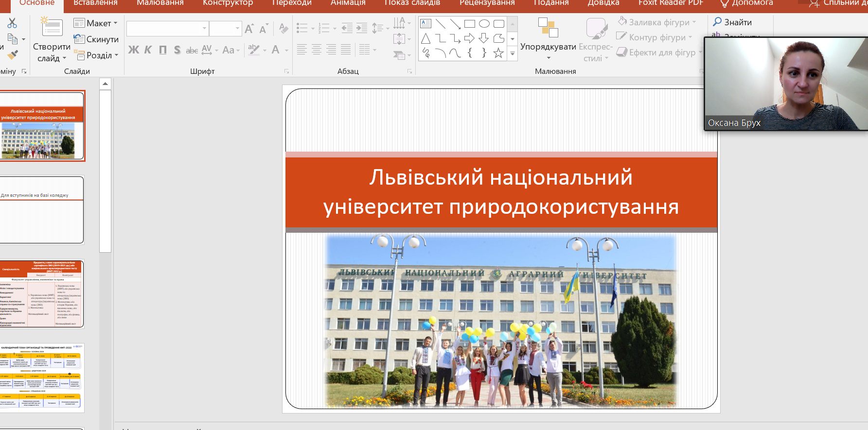Toggle bold Ж formatting

133,50
